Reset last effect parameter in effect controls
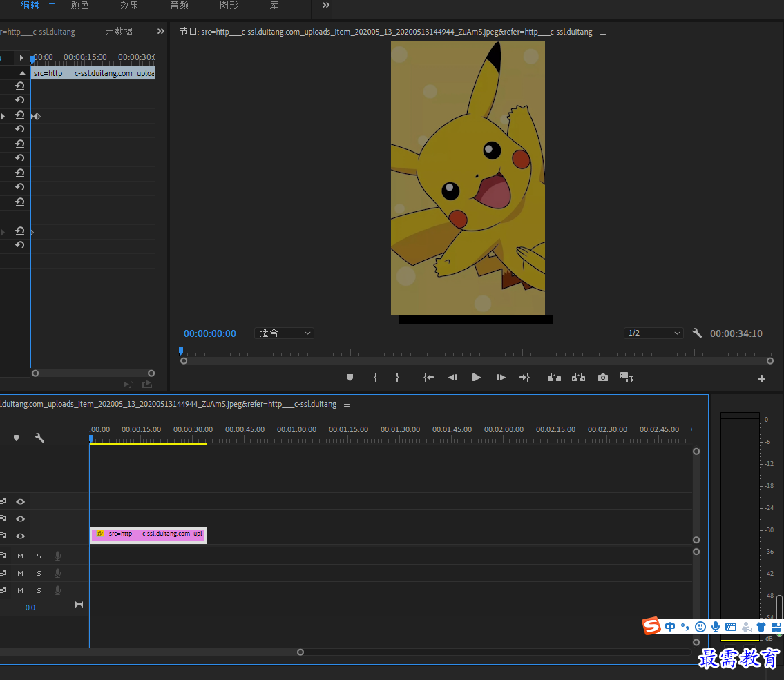The height and width of the screenshot is (680, 784). 20,245
